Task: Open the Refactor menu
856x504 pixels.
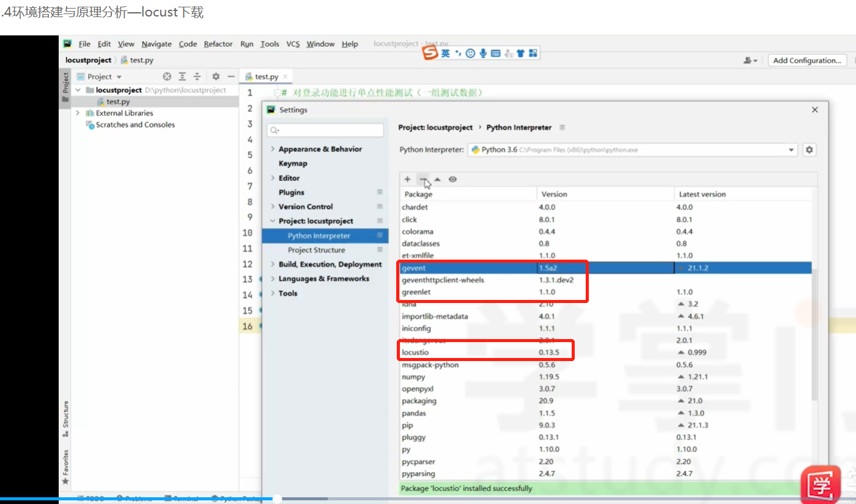Action: (x=218, y=44)
